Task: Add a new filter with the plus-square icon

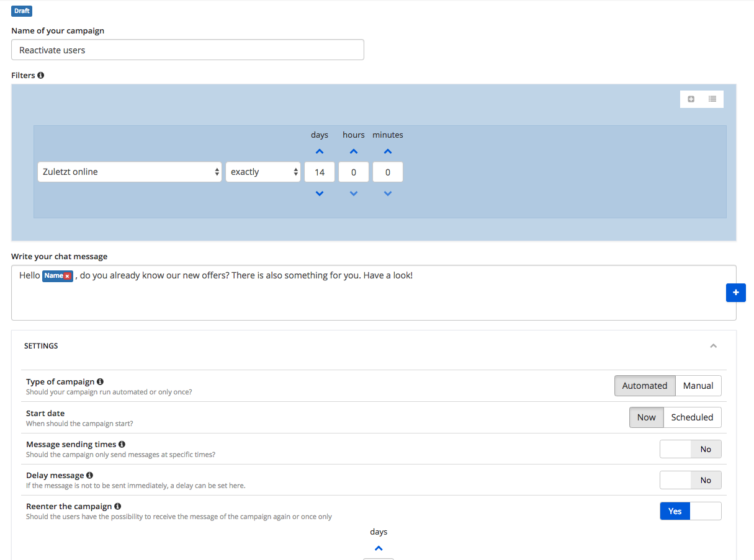Action: [691, 99]
